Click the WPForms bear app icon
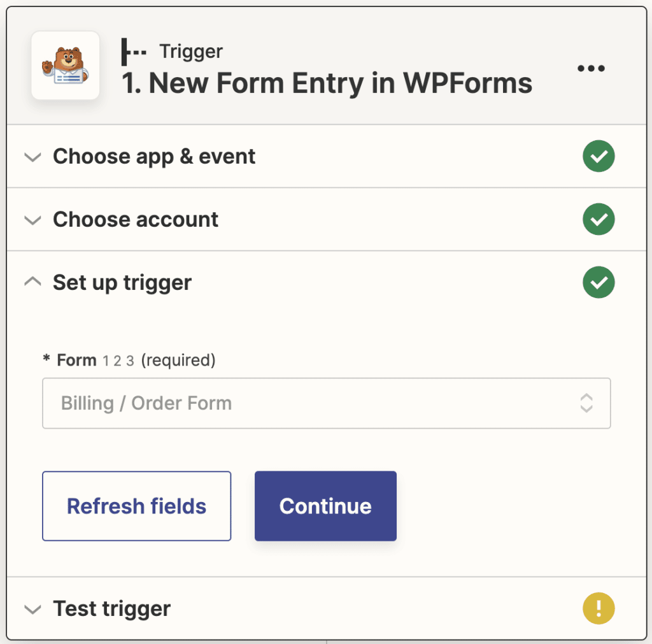The image size is (652, 644). click(64, 66)
